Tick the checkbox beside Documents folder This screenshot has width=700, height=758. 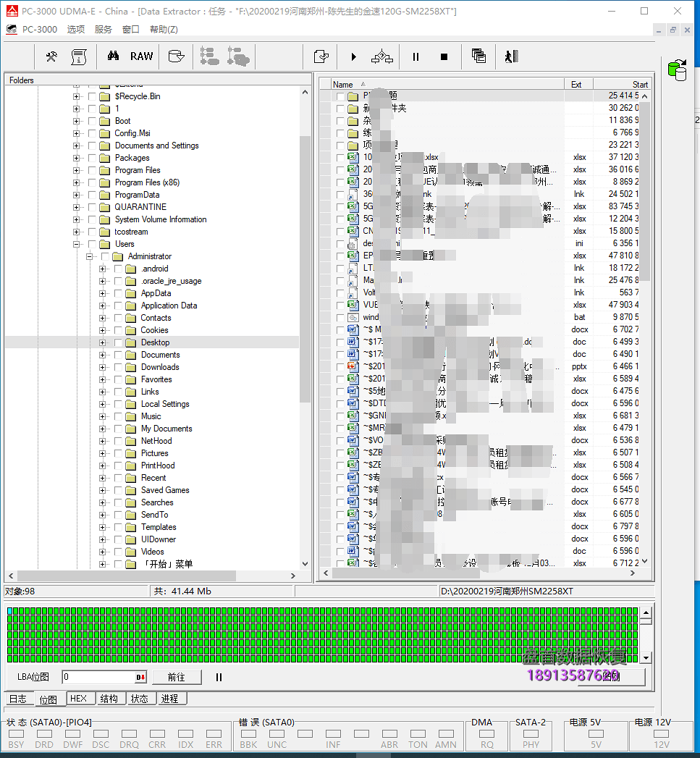click(118, 355)
